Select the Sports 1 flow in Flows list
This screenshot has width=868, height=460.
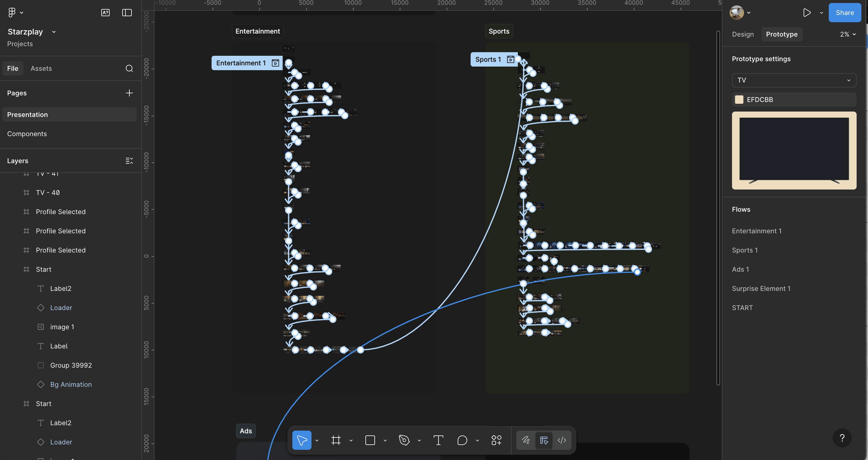coord(745,250)
